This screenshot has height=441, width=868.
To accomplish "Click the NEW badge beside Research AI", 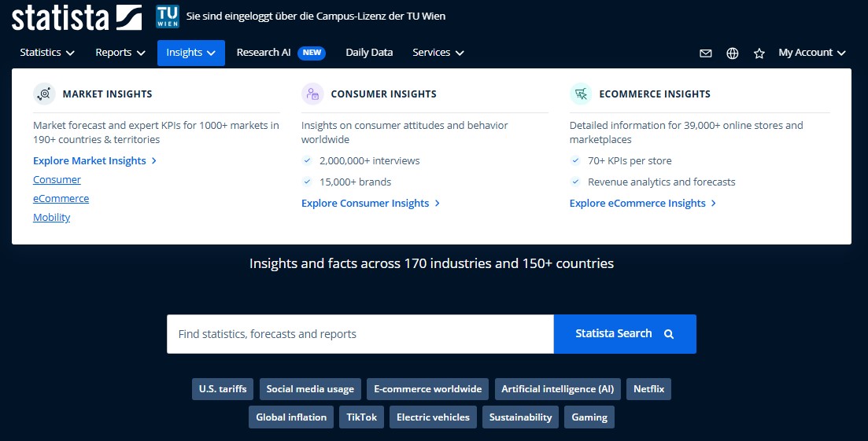I will pyautogui.click(x=312, y=53).
